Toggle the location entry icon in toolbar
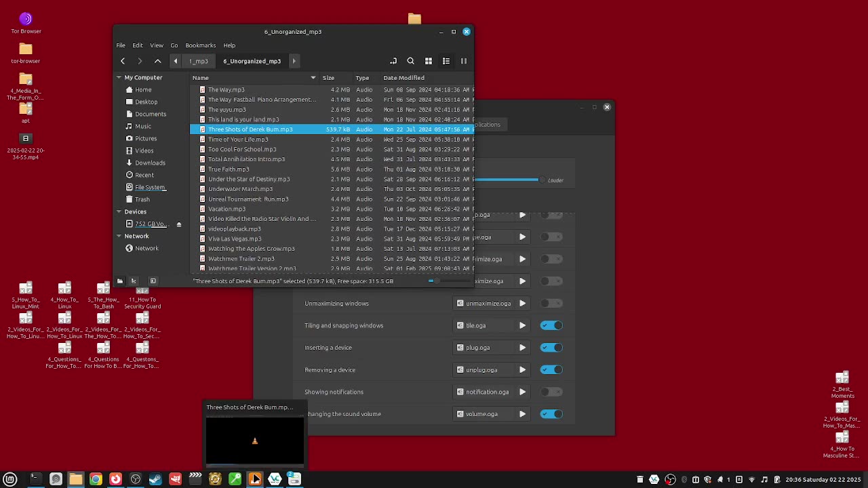This screenshot has width=868, height=488. point(393,61)
